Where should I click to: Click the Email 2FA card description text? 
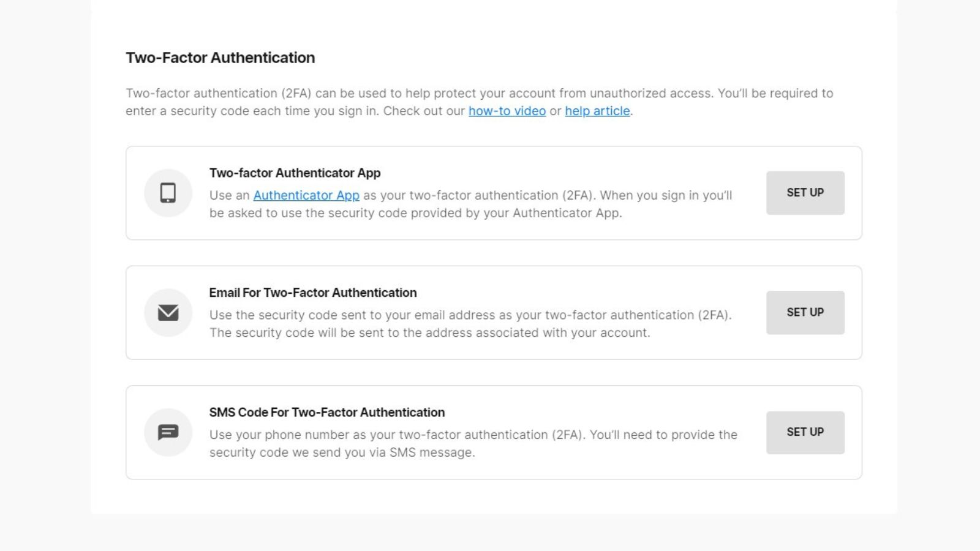coord(470,323)
